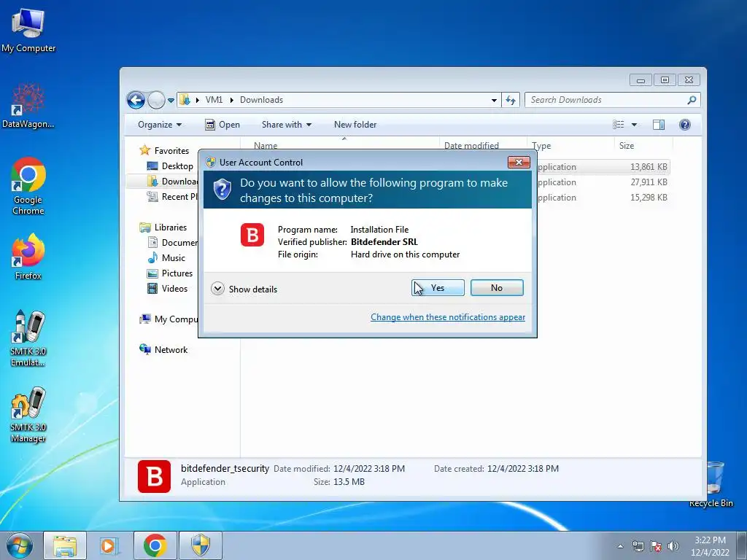Open DataWagon desktop shortcut
Image resolution: width=747 pixels, height=560 pixels.
pyautogui.click(x=28, y=106)
